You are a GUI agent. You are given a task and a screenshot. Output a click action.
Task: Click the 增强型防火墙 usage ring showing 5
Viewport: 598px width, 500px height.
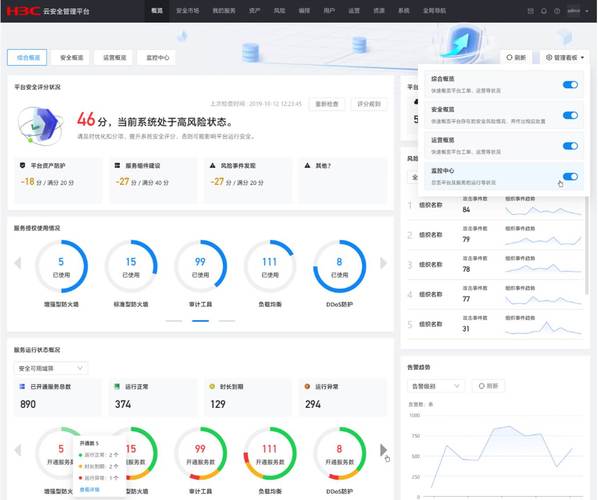[61, 266]
